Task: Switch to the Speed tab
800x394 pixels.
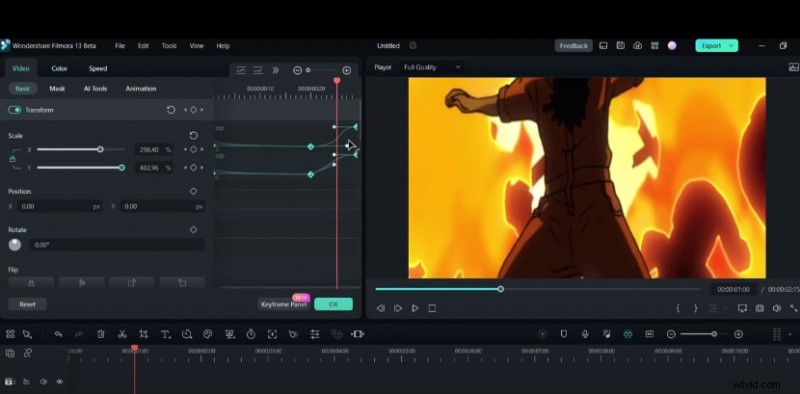Action: pyautogui.click(x=98, y=68)
